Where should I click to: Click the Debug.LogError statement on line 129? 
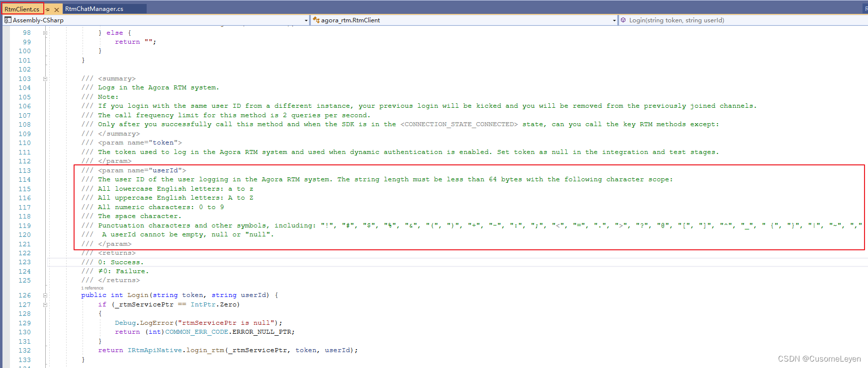(198, 323)
